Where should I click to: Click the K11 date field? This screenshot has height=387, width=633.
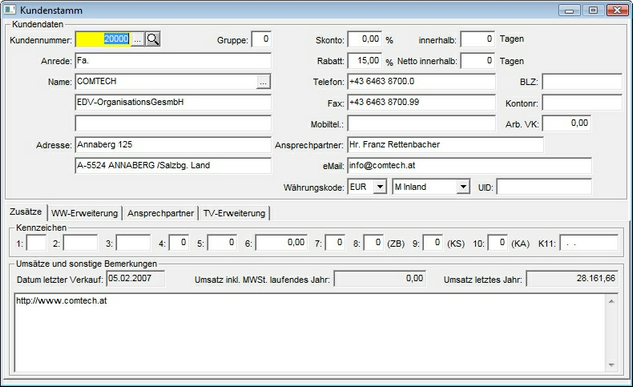click(589, 243)
